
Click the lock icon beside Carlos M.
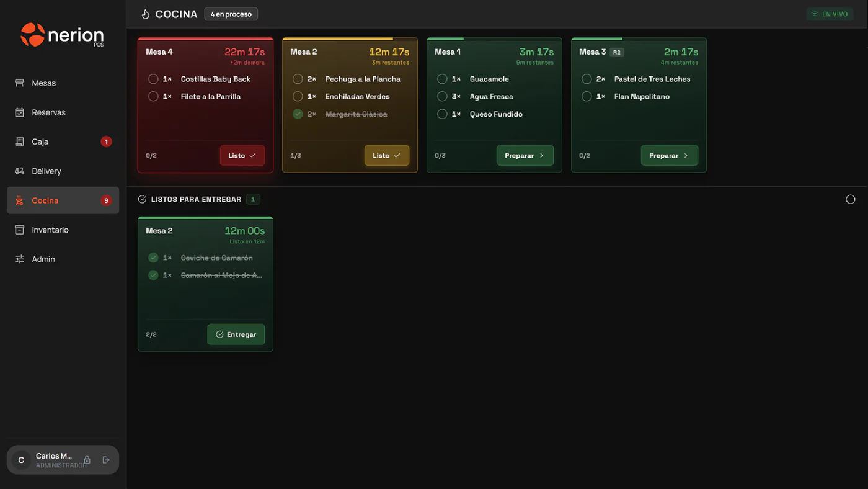point(87,460)
